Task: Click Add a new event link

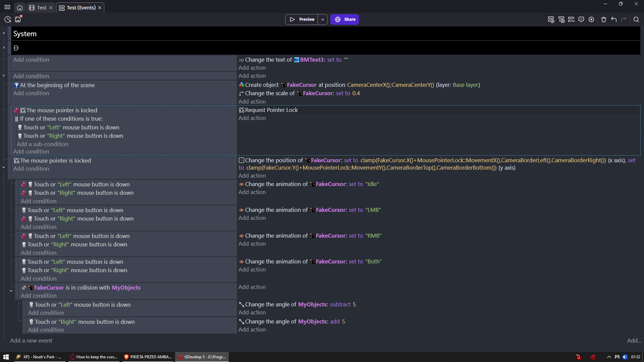Action: point(31,341)
